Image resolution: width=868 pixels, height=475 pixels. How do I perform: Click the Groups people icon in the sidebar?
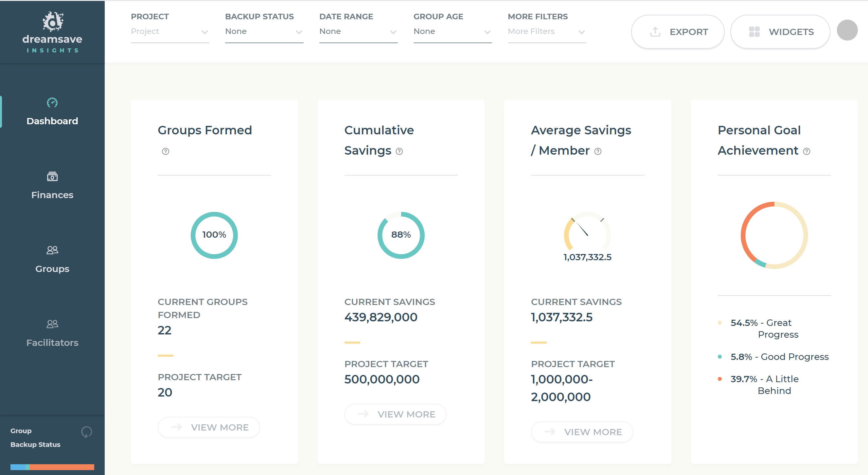52,250
